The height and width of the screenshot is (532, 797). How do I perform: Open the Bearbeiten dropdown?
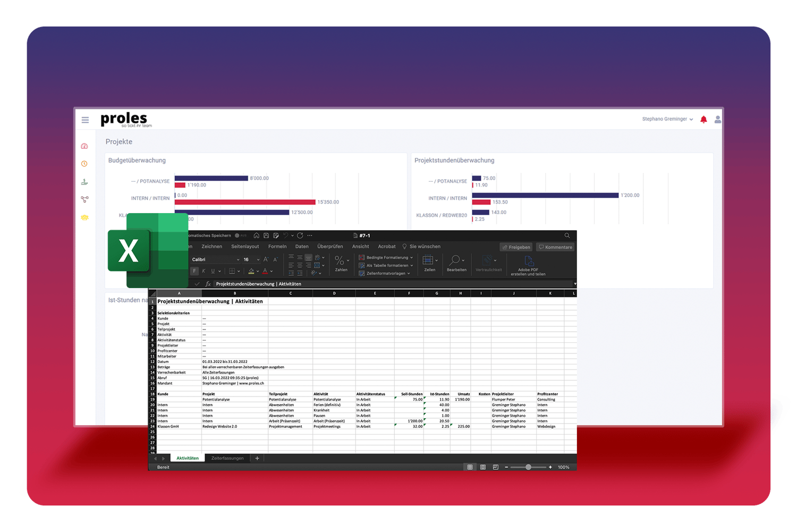(x=456, y=263)
